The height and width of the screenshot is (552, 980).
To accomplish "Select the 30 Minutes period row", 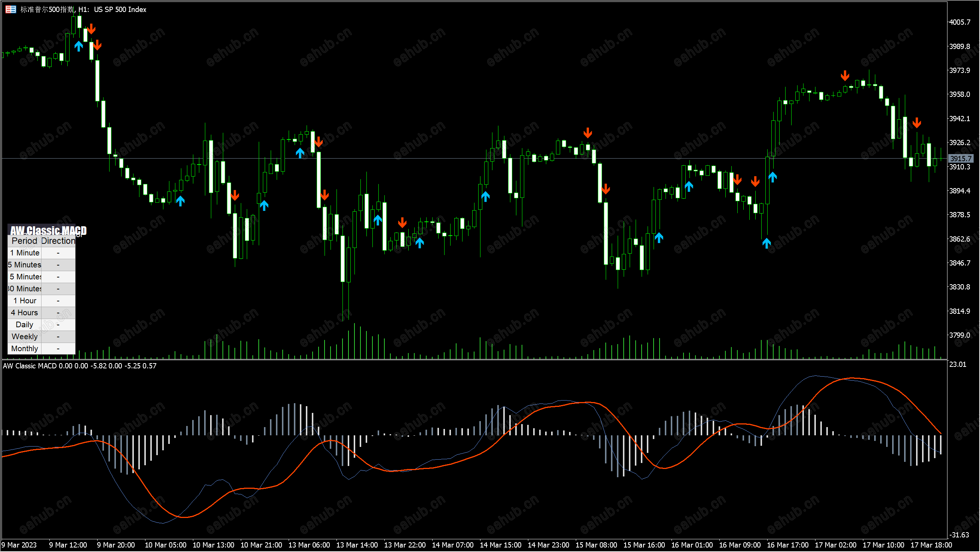I will point(25,289).
